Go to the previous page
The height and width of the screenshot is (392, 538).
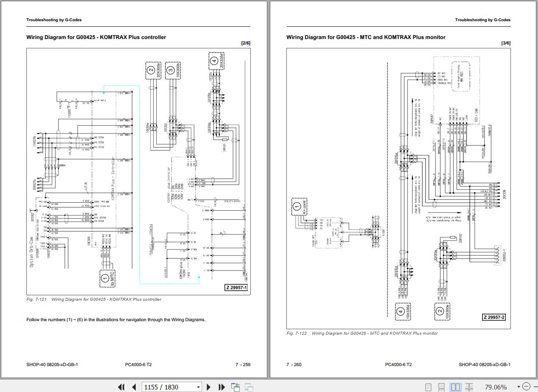pyautogui.click(x=134, y=387)
